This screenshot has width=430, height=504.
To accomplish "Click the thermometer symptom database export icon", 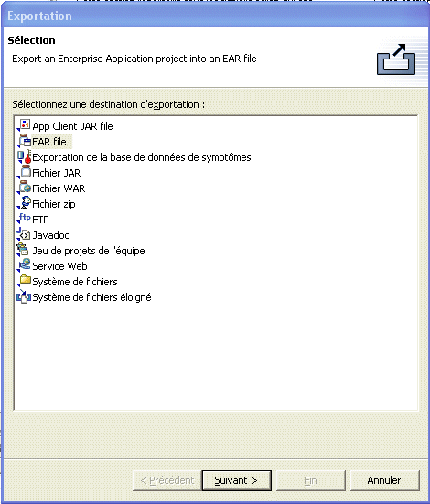I will (x=24, y=156).
